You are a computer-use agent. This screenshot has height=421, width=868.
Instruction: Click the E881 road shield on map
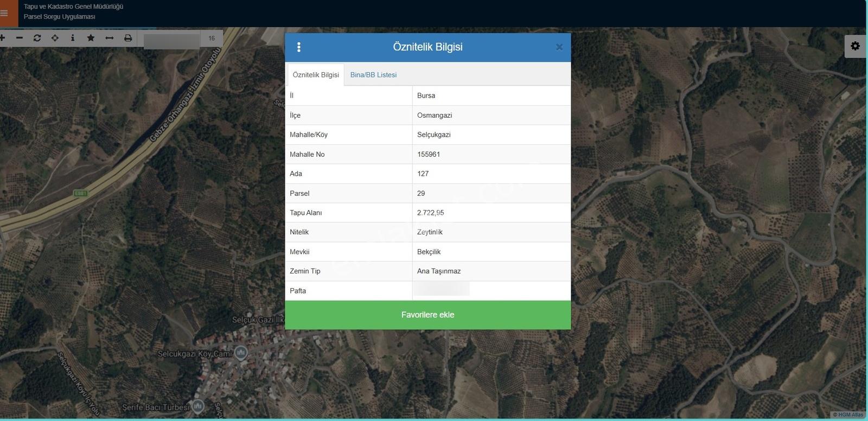[80, 193]
